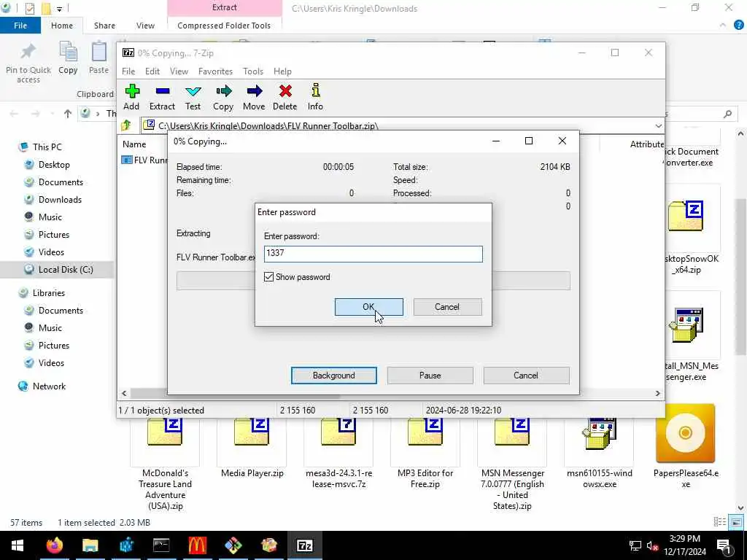Collapse the Explorer ribbon chevron
The image size is (747, 560).
click(723, 26)
